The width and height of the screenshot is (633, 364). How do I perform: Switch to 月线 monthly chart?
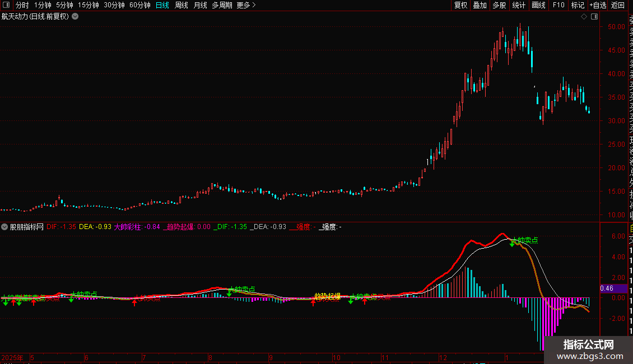click(x=200, y=5)
